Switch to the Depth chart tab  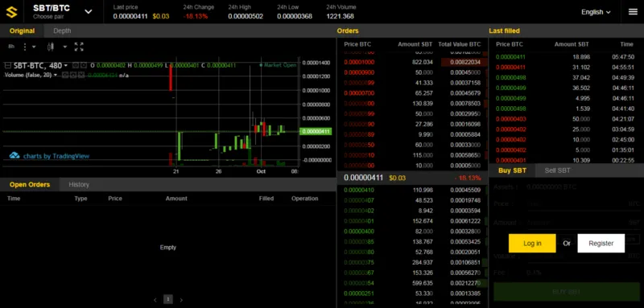(62, 31)
